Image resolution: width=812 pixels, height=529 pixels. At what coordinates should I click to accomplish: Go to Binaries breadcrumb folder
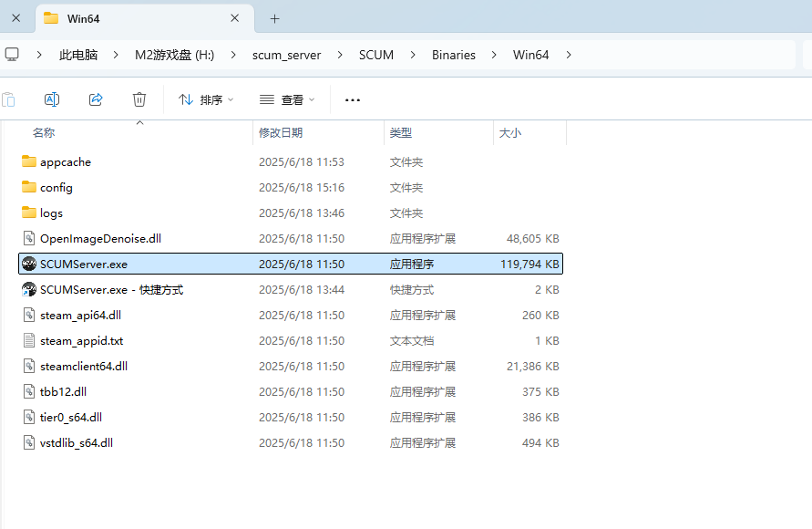(454, 55)
